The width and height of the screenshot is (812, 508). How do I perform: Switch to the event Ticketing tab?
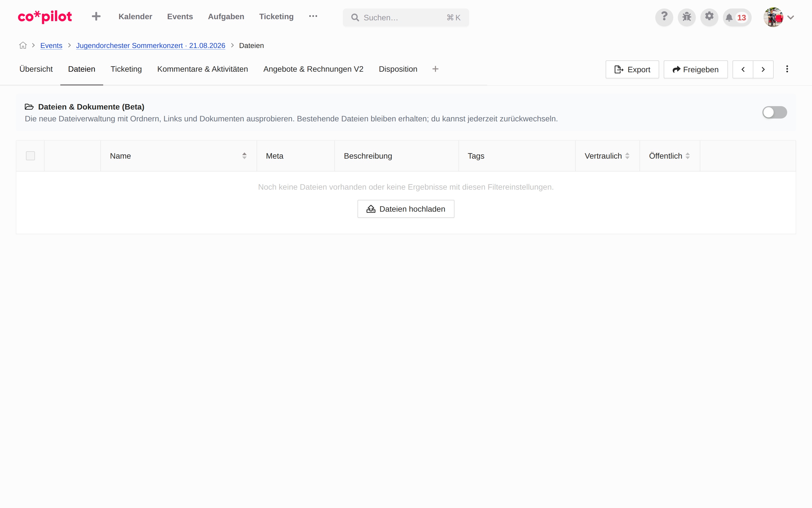[x=126, y=69]
